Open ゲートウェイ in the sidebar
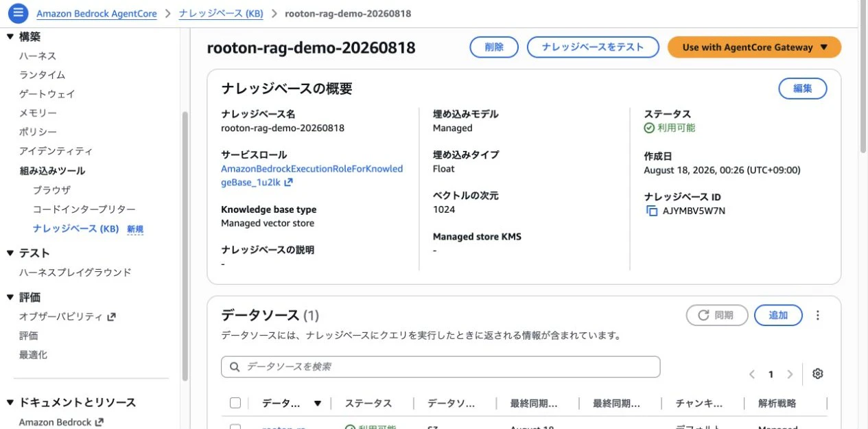Image resolution: width=868 pixels, height=429 pixels. click(47, 94)
